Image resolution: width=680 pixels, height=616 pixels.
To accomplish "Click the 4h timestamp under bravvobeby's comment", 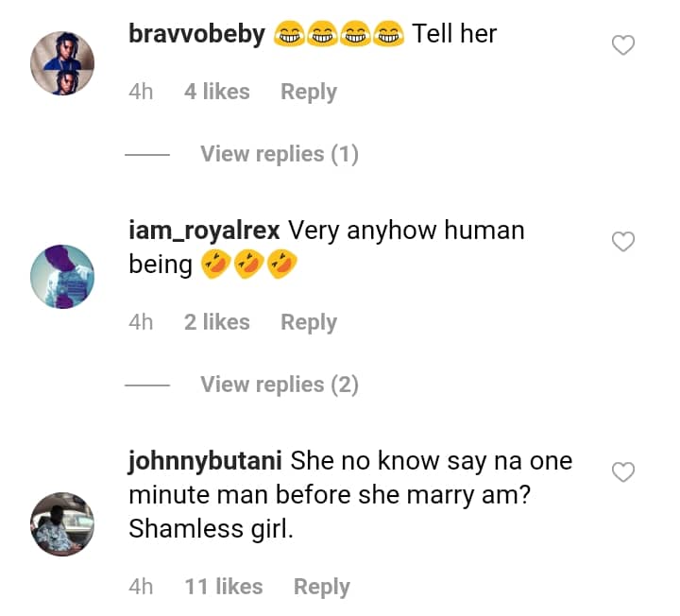I will [x=141, y=92].
